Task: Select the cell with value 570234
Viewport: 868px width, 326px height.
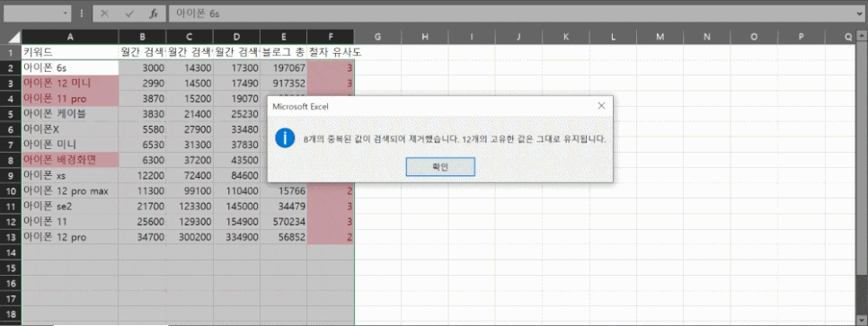Action: [283, 222]
